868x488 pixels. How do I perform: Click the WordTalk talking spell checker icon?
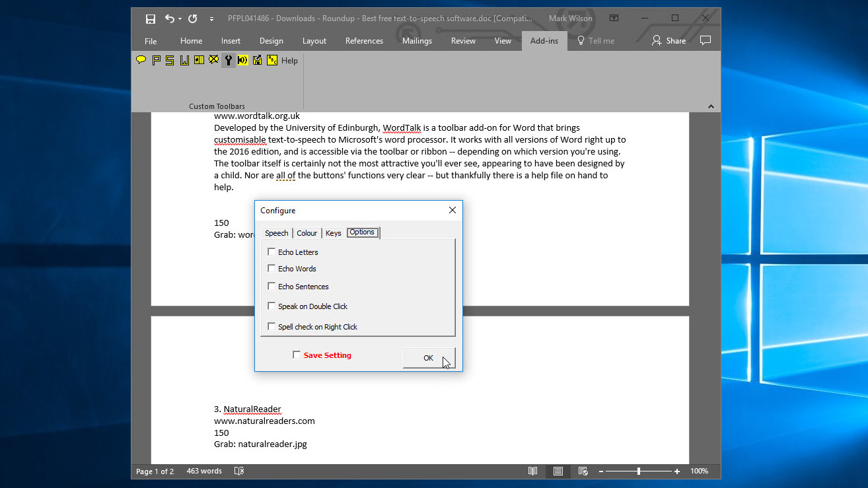[272, 60]
